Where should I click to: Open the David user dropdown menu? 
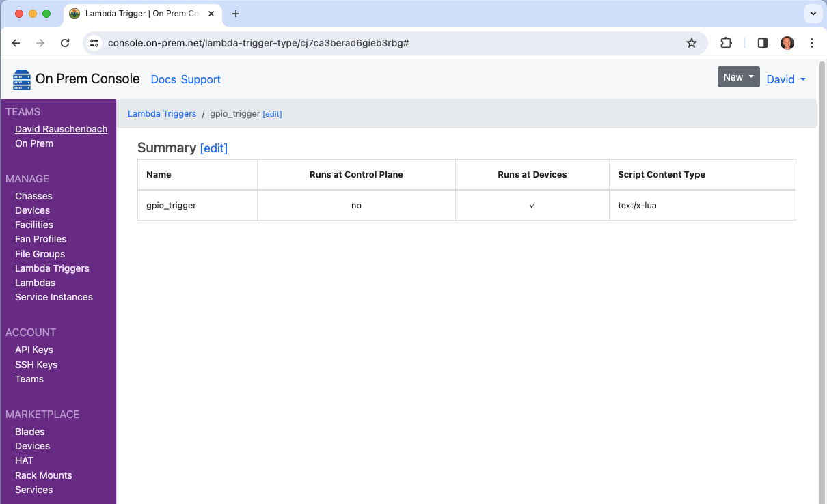(786, 79)
